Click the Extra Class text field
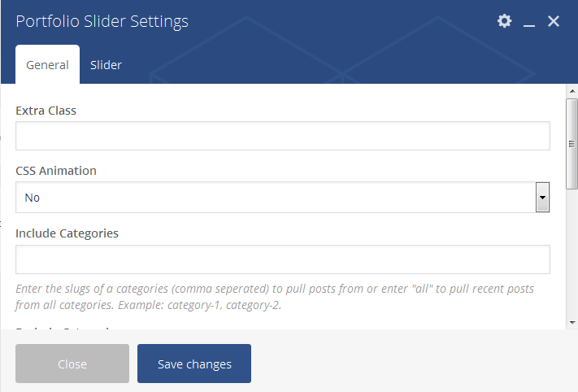 [x=282, y=136]
